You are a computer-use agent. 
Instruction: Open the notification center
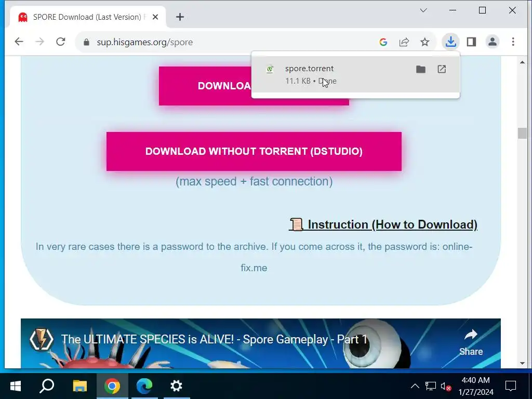[x=511, y=386]
